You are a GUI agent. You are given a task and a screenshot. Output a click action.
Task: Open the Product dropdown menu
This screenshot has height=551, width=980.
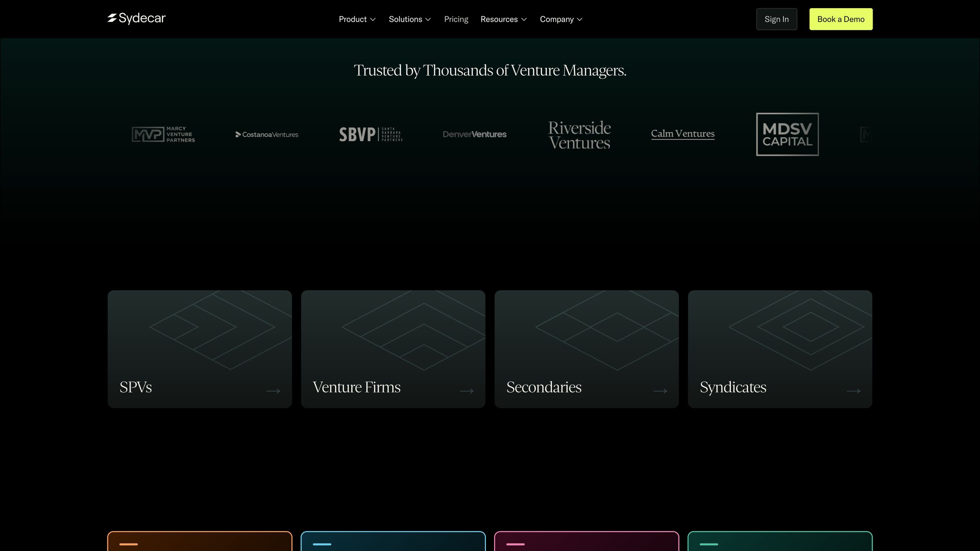pos(357,19)
